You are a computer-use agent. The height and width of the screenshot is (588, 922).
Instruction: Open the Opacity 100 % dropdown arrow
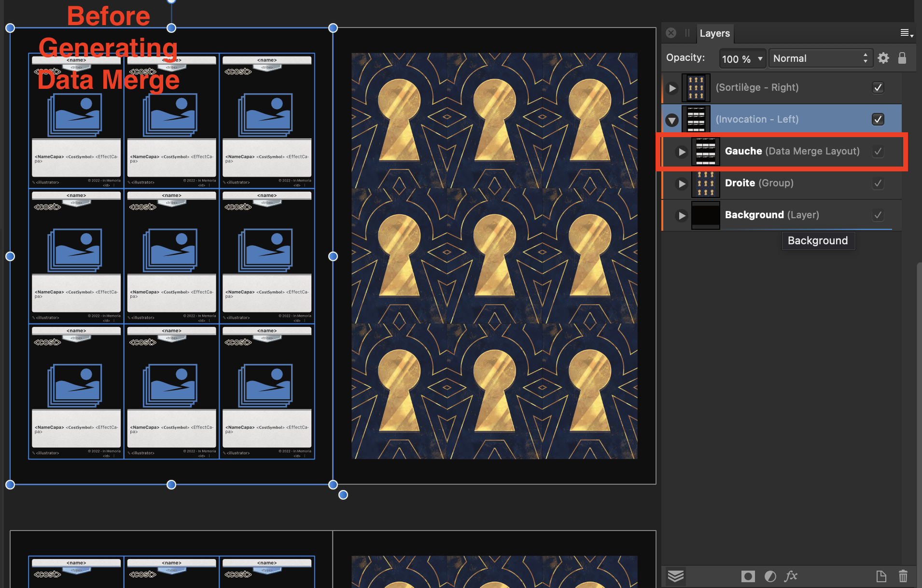point(760,58)
